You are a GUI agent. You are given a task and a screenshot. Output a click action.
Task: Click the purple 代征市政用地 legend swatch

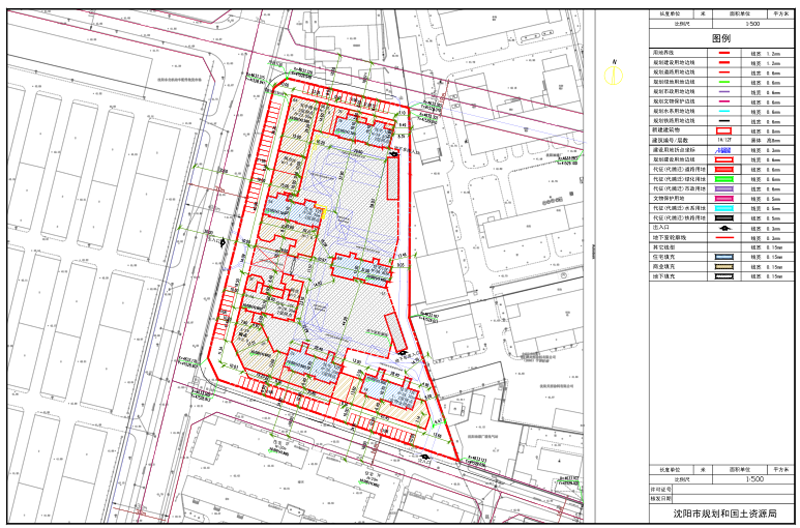(x=722, y=189)
